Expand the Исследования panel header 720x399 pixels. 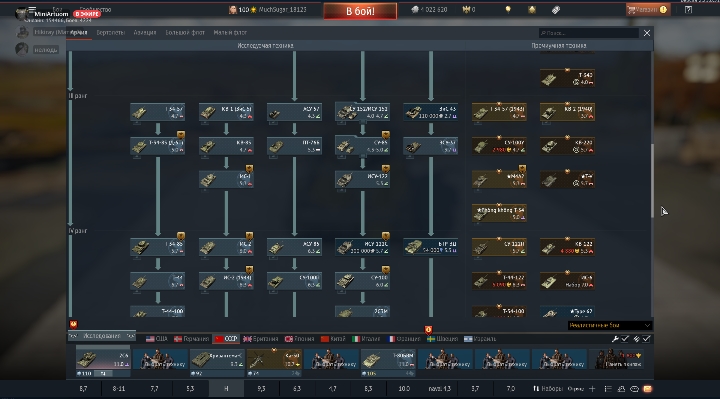(x=101, y=336)
